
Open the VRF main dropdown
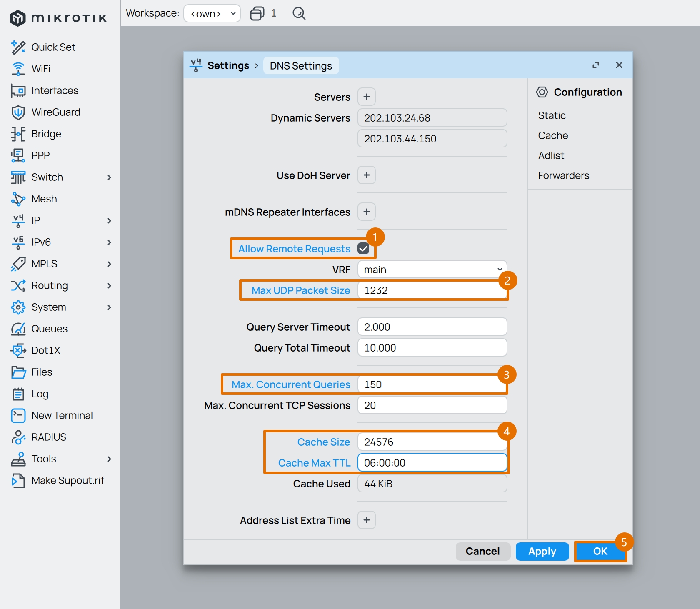(432, 270)
